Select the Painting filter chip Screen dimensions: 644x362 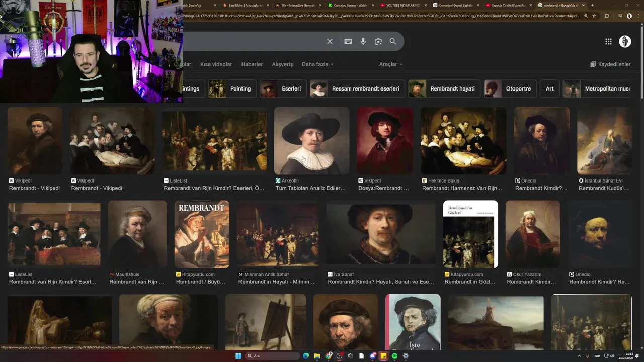232,88
